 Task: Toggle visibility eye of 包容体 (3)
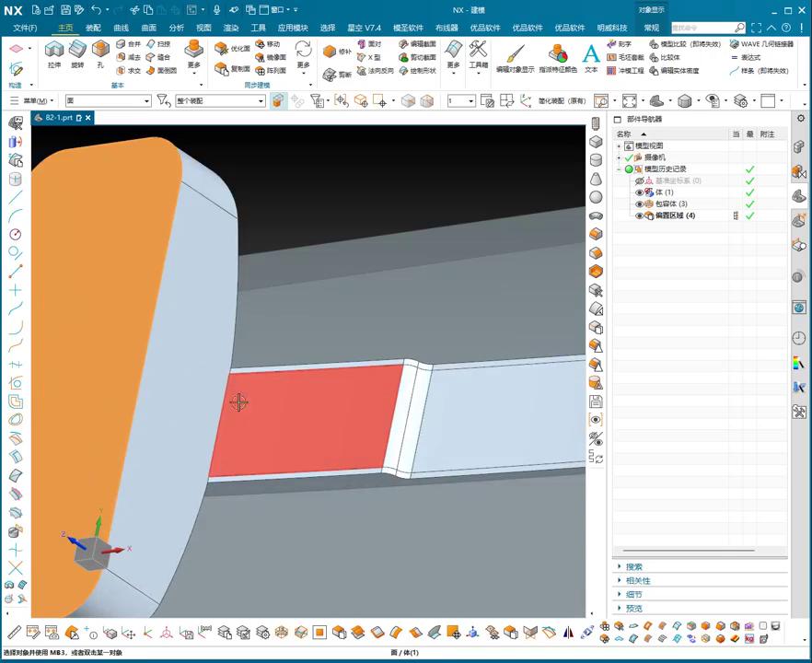(x=639, y=204)
